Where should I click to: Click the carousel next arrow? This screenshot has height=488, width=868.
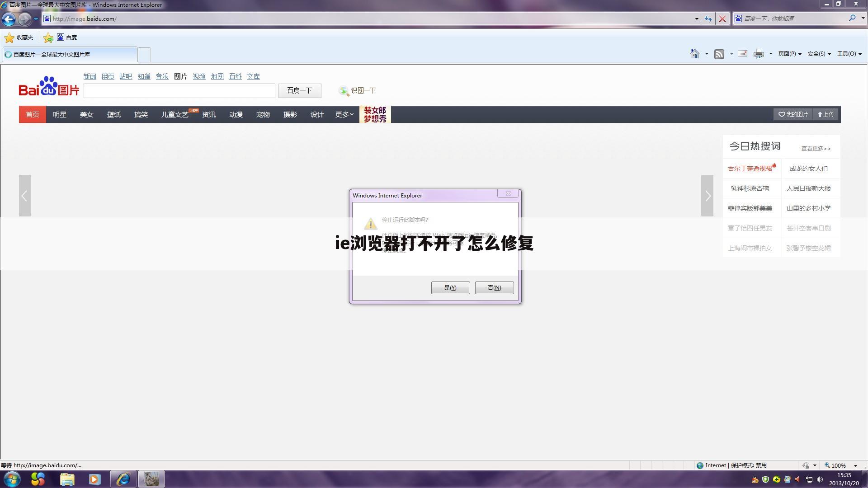[x=708, y=196]
